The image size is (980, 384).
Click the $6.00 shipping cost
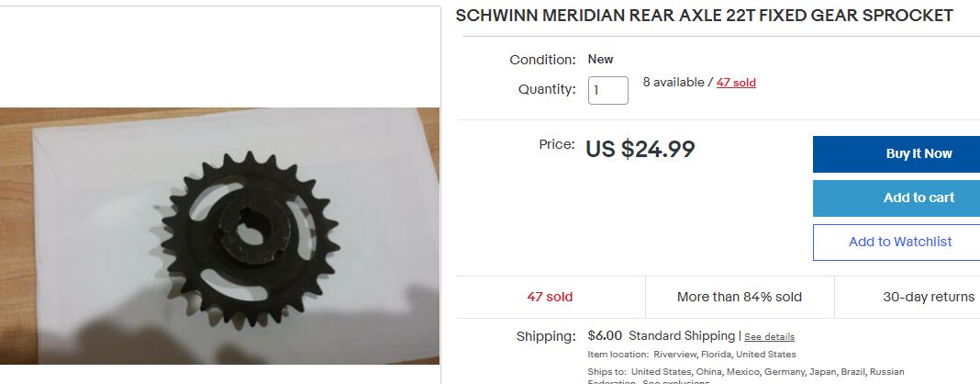[x=605, y=336]
